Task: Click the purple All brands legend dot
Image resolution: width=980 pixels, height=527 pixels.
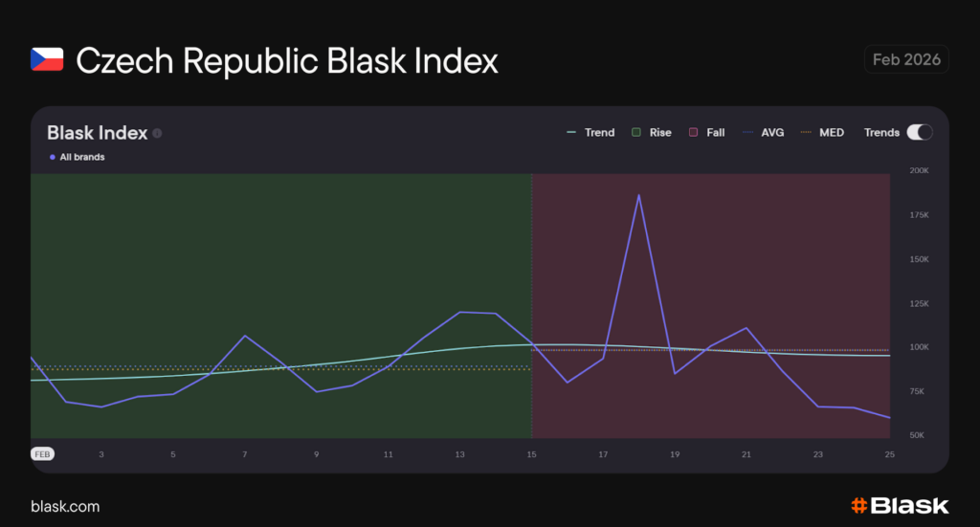Action: [x=52, y=157]
